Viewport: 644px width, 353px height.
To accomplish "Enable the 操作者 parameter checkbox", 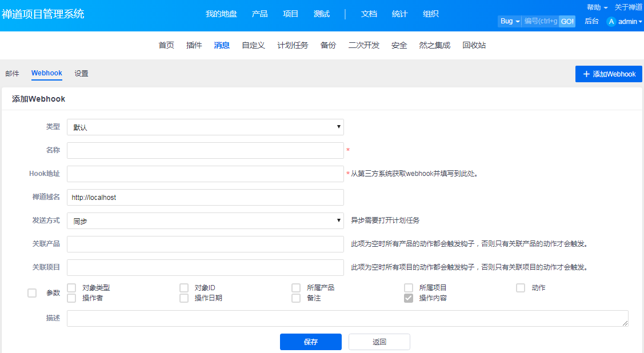I will pyautogui.click(x=71, y=298).
